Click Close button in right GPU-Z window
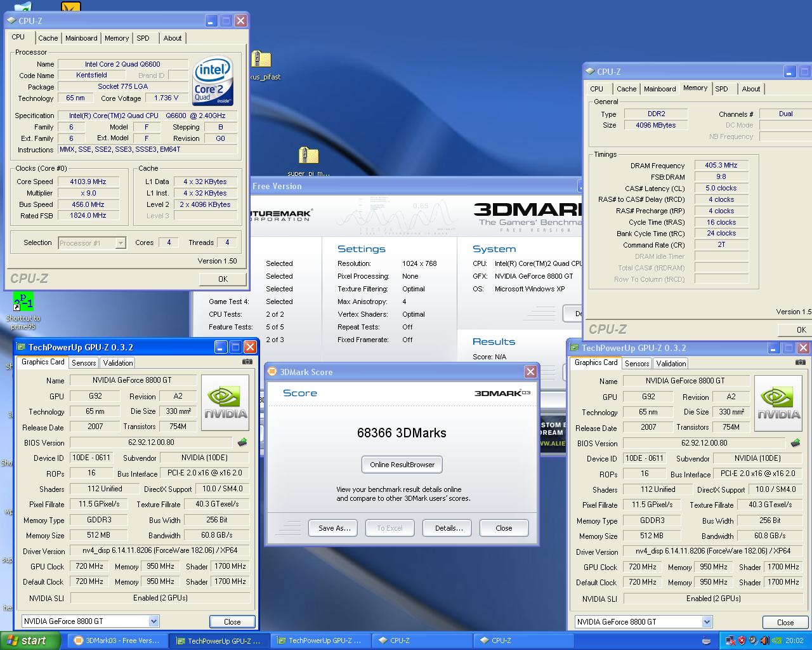The height and width of the screenshot is (650, 812). [x=785, y=623]
